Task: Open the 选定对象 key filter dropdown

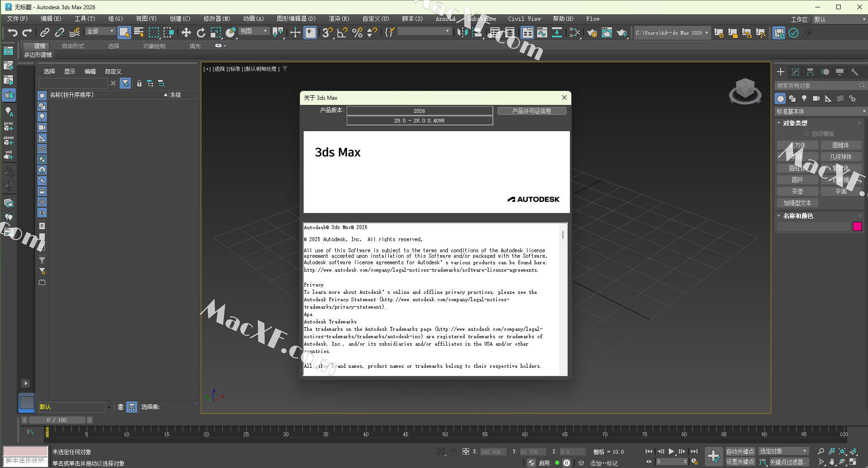Action: 783,451
